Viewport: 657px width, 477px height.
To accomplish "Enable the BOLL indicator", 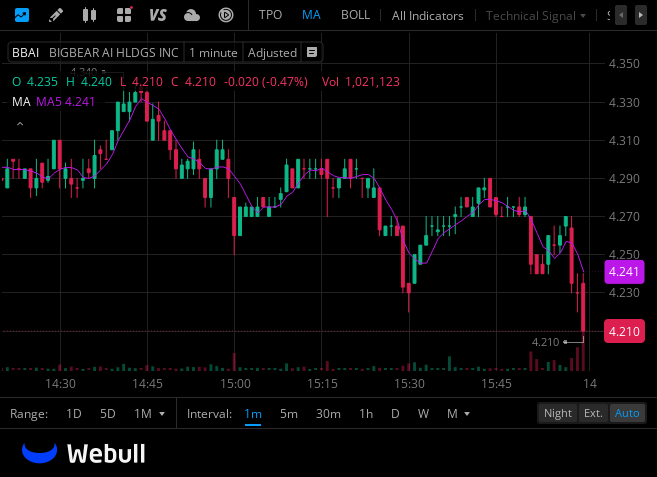I will (x=355, y=15).
